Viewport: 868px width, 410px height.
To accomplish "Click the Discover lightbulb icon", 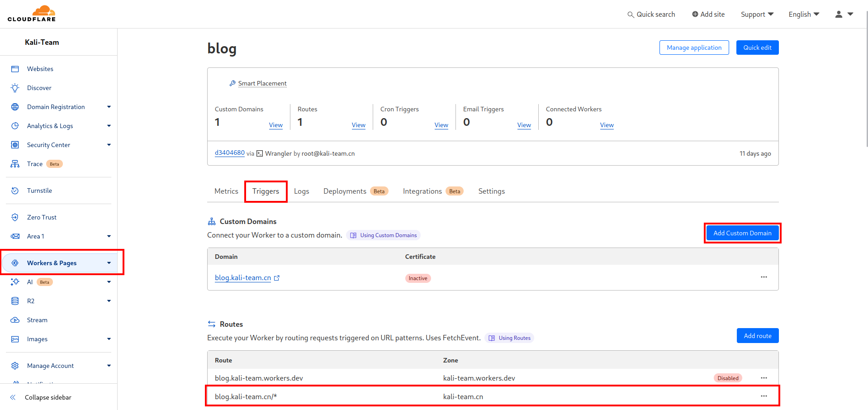I will click(15, 88).
